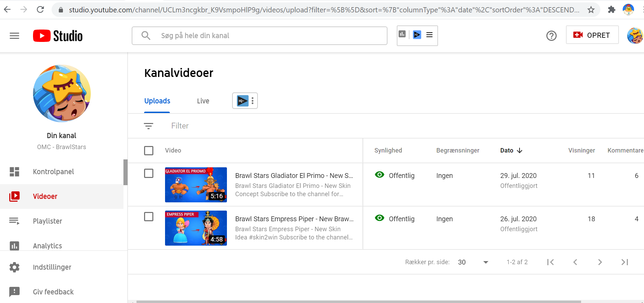This screenshot has height=303, width=644.
Task: Open Playlister in the sidebar
Action: pyautogui.click(x=62, y=221)
